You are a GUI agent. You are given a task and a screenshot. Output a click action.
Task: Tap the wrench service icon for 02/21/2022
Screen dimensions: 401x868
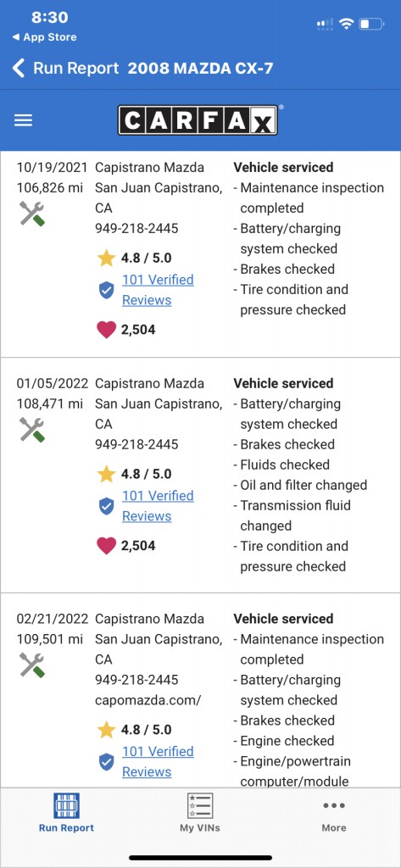pos(32,665)
